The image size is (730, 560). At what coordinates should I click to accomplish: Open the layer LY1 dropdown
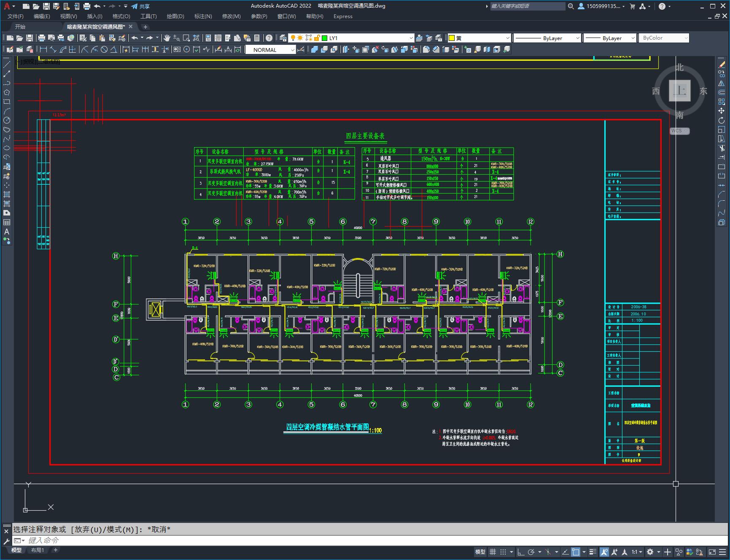411,38
